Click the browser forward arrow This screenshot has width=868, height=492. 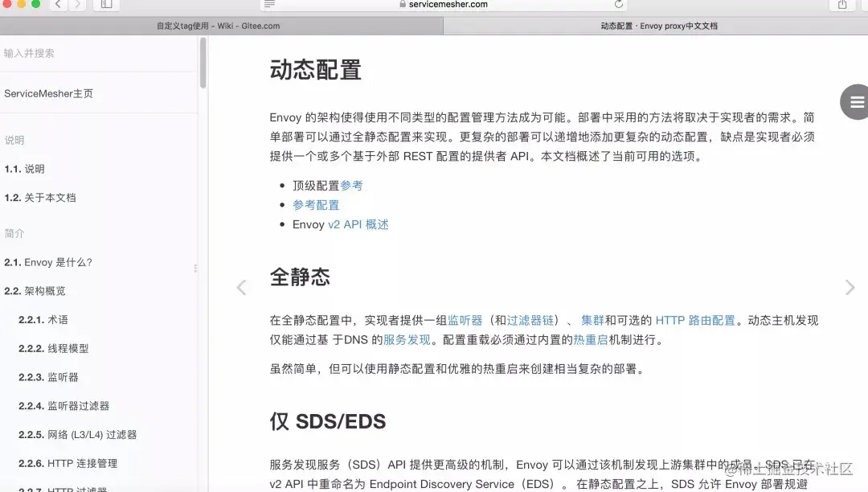pyautogui.click(x=76, y=4)
